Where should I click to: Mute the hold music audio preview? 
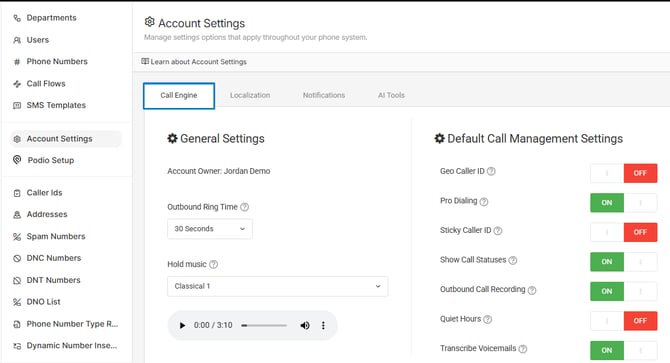(x=305, y=325)
